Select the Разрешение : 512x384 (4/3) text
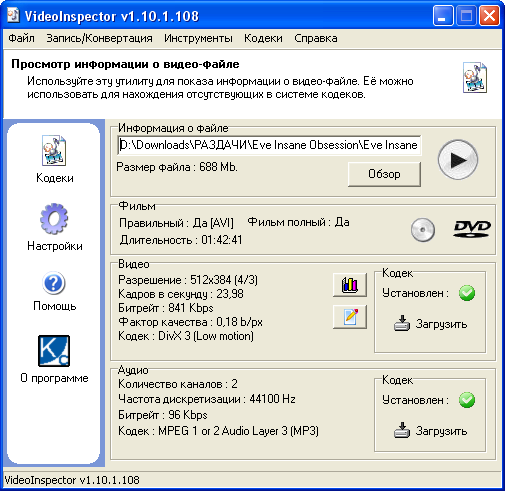This screenshot has width=505, height=491. coord(188,280)
